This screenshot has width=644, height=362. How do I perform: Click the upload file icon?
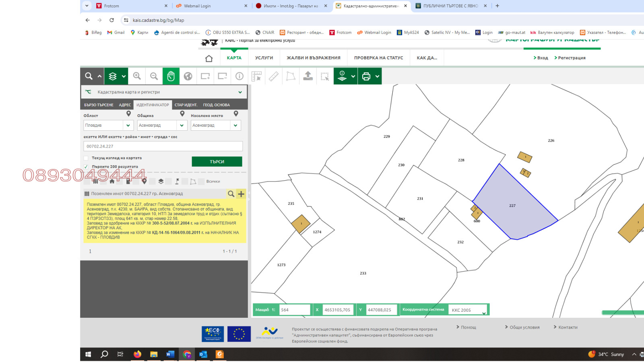(308, 76)
